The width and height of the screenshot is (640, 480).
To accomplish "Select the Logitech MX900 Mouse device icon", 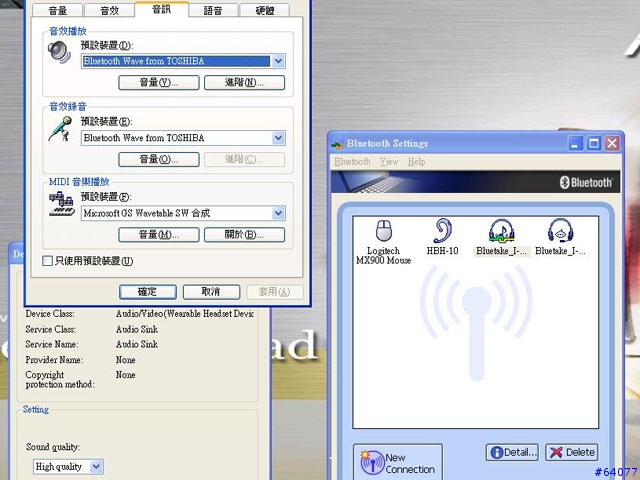I will click(384, 231).
